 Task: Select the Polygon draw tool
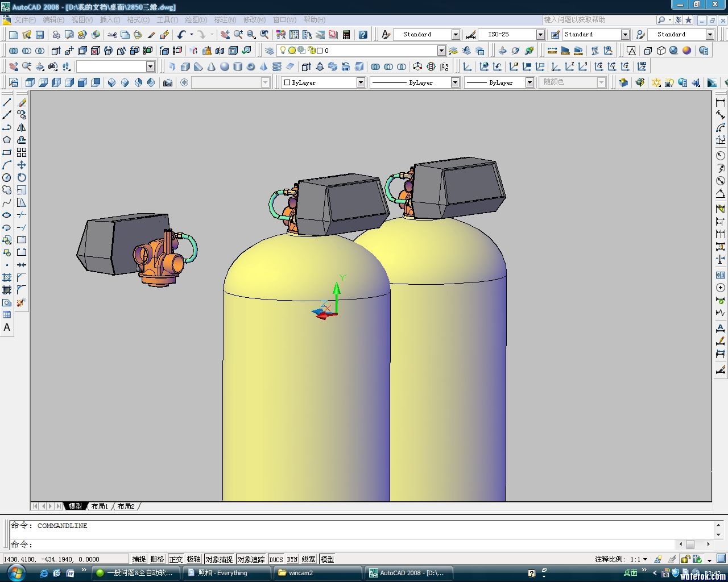[x=7, y=140]
